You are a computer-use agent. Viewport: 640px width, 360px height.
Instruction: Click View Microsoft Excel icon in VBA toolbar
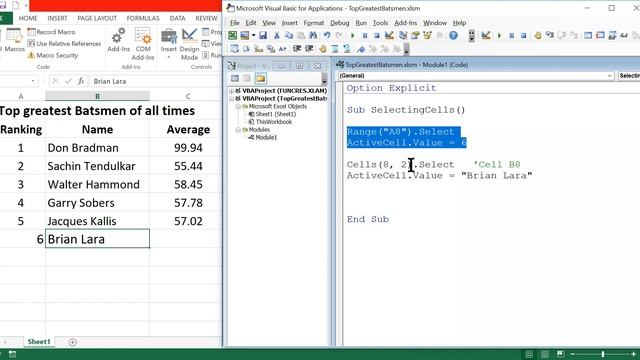point(232,36)
